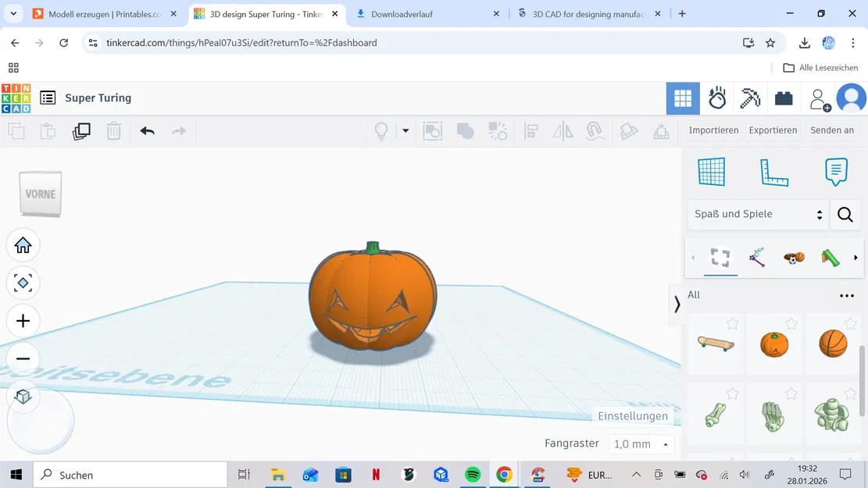Click the Paste tool in toolbar
868x488 pixels.
coord(48,131)
